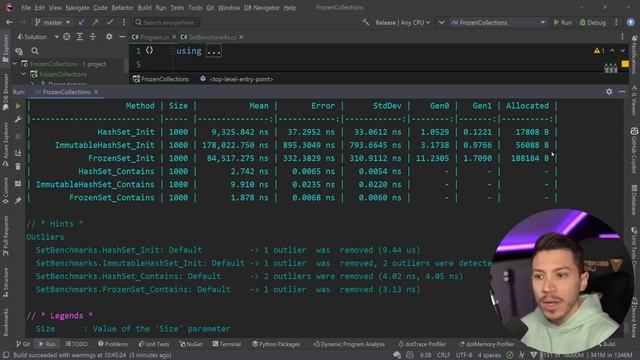This screenshot has width=640, height=360.
Task: Switch to the SetBenchmarks.cs editor tab
Action: (209, 37)
